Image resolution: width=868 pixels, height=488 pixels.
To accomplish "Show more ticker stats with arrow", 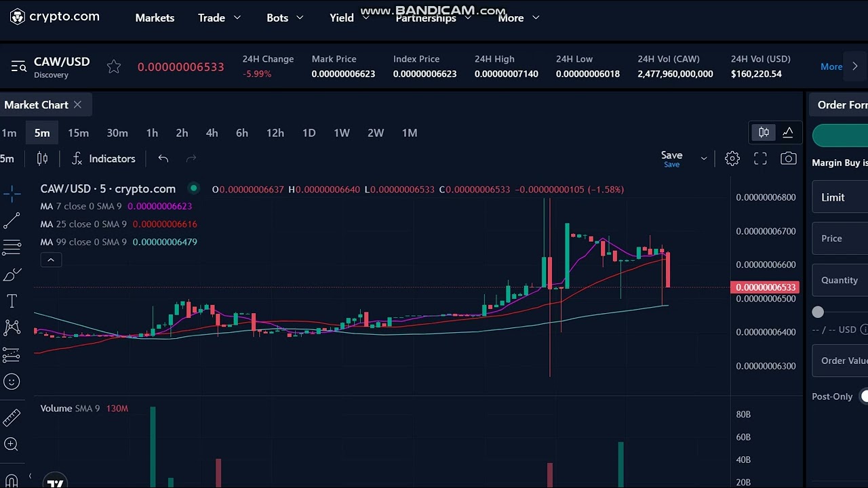I will 854,66.
